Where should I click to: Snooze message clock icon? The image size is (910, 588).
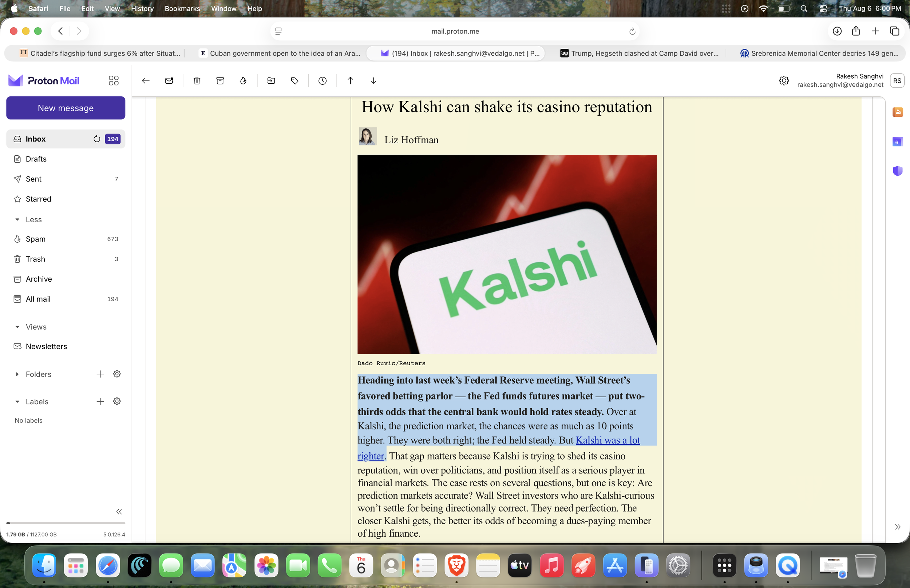[322, 80]
